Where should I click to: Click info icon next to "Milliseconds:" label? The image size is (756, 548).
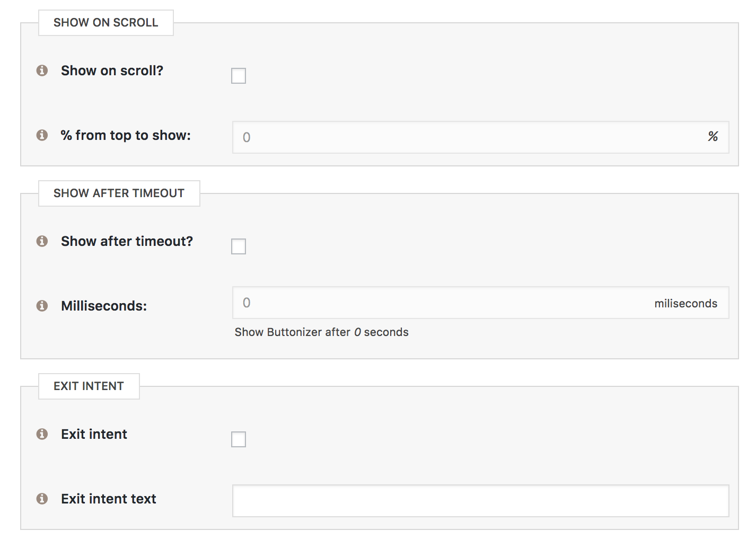coord(42,306)
